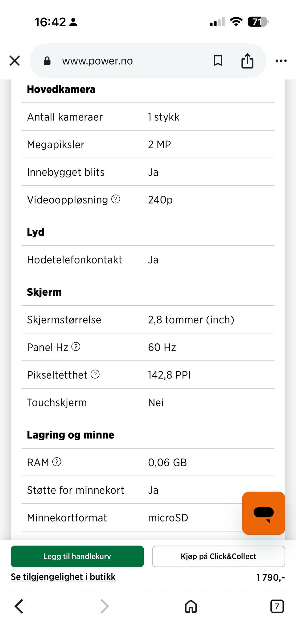Viewport: 296px width, 644px height.
Task: Open the orange chat support widget
Action: (x=264, y=513)
